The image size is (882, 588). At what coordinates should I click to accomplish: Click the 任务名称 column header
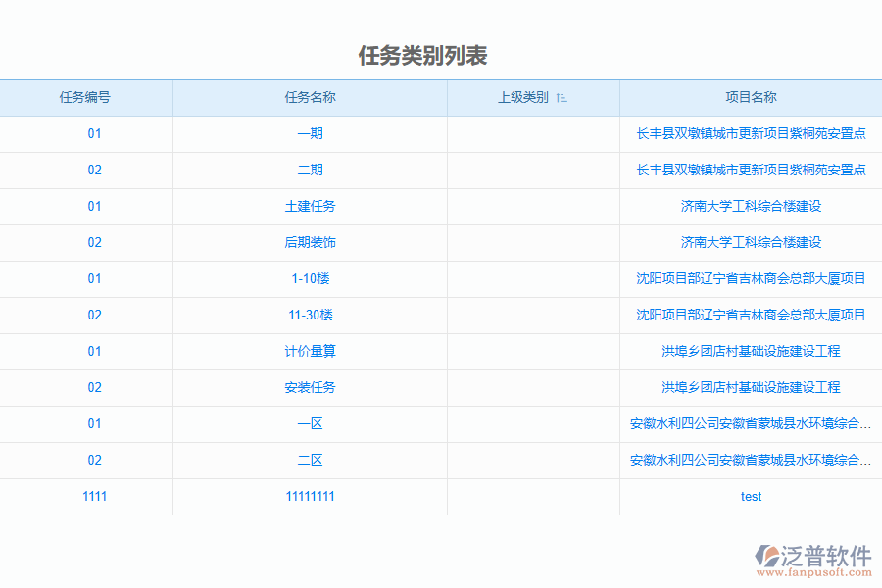click(311, 97)
